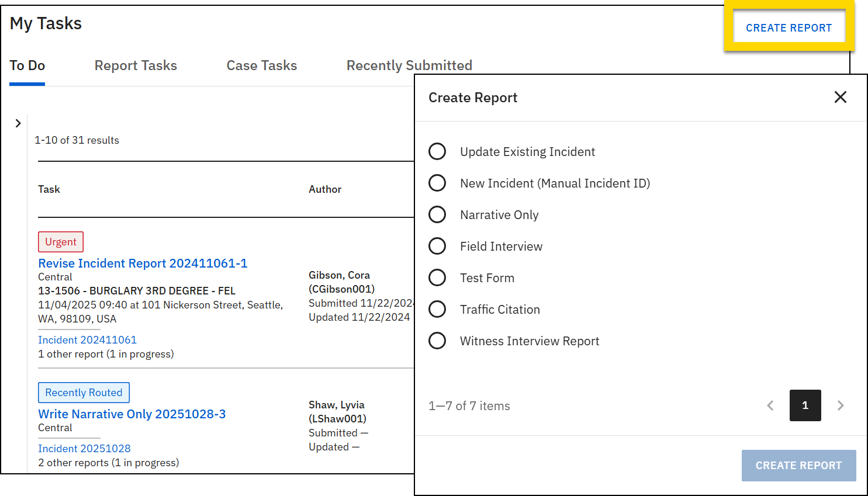868x496 pixels.
Task: Choose the "Field Interview" report type
Action: [x=437, y=246]
